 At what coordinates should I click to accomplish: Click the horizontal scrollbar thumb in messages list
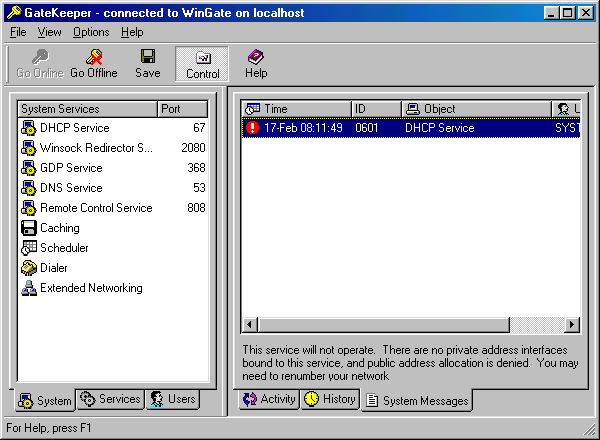(x=384, y=325)
